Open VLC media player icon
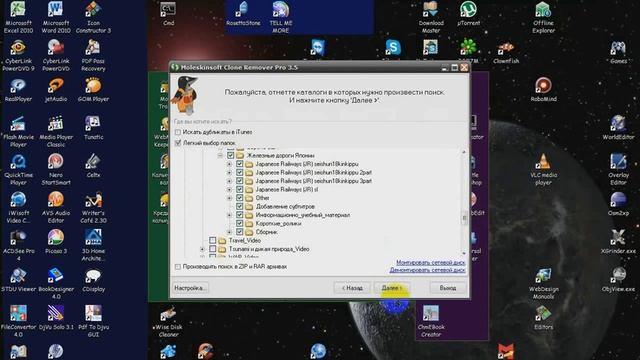Screen dimensions: 640x360 (543, 169)
